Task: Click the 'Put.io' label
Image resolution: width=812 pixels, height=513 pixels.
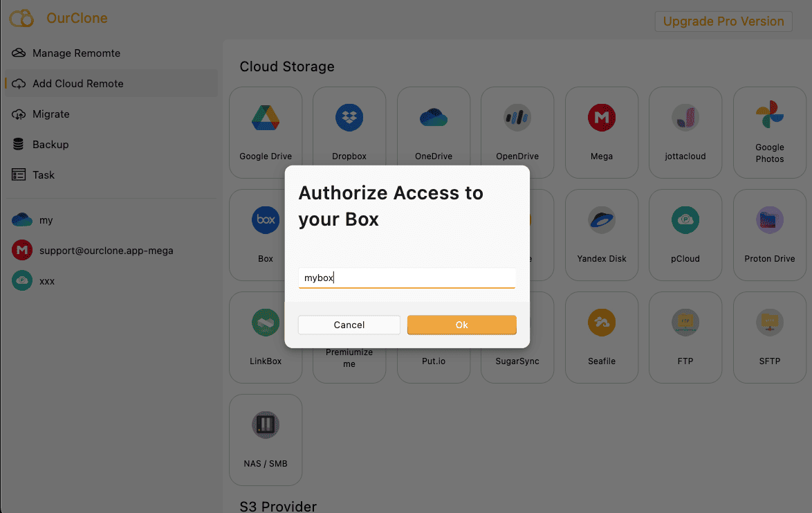Action: 434,361
